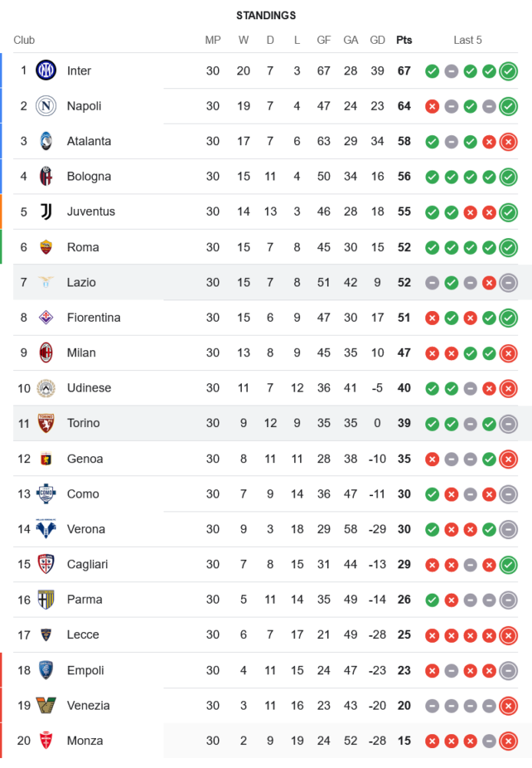Click the Napoli club logo
This screenshot has width=532, height=768.
(46, 106)
